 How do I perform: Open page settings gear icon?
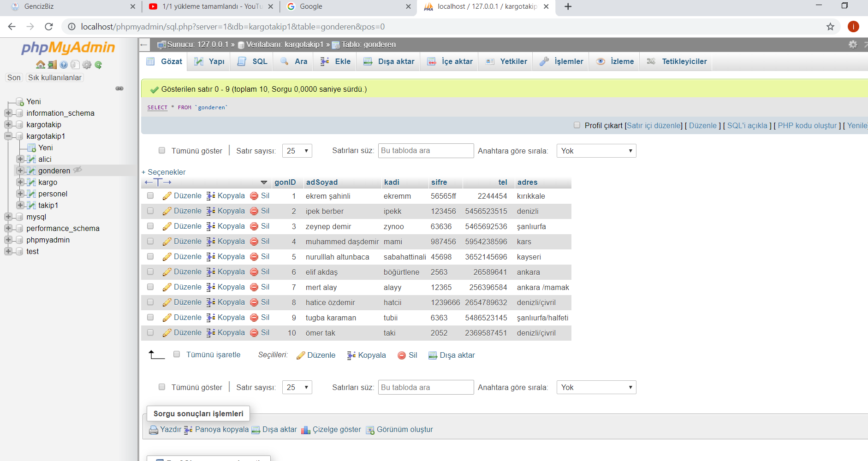pos(853,44)
